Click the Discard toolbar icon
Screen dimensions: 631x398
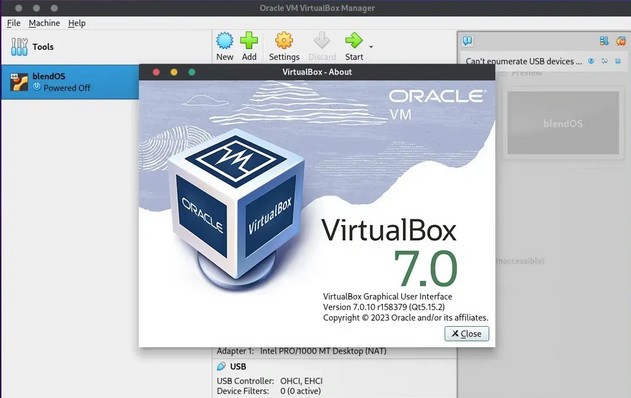click(322, 41)
